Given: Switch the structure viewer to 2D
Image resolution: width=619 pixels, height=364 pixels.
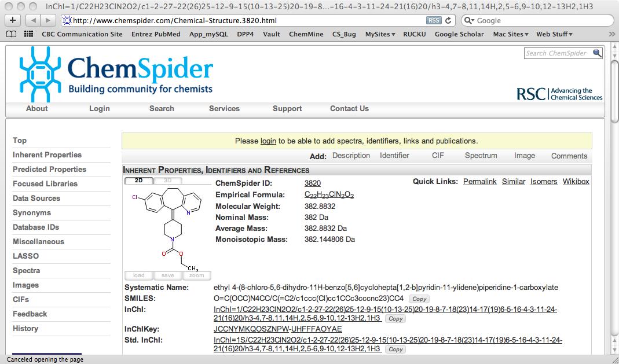Looking at the screenshot, I should (138, 181).
